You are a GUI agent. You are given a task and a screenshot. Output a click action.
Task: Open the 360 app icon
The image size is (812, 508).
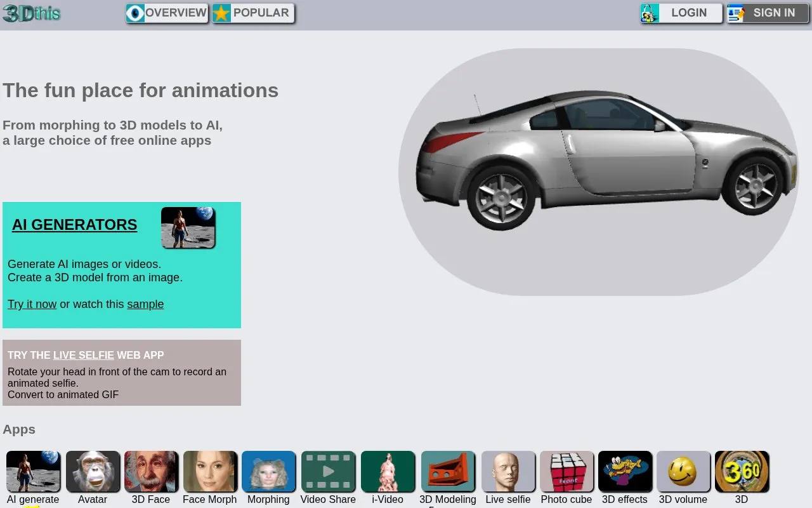[x=742, y=471]
